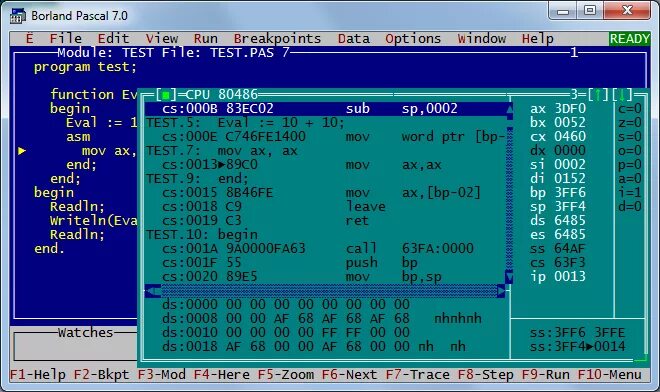The width and height of the screenshot is (660, 392).
Task: Toggle the overflow flag o=0
Action: pos(630,151)
